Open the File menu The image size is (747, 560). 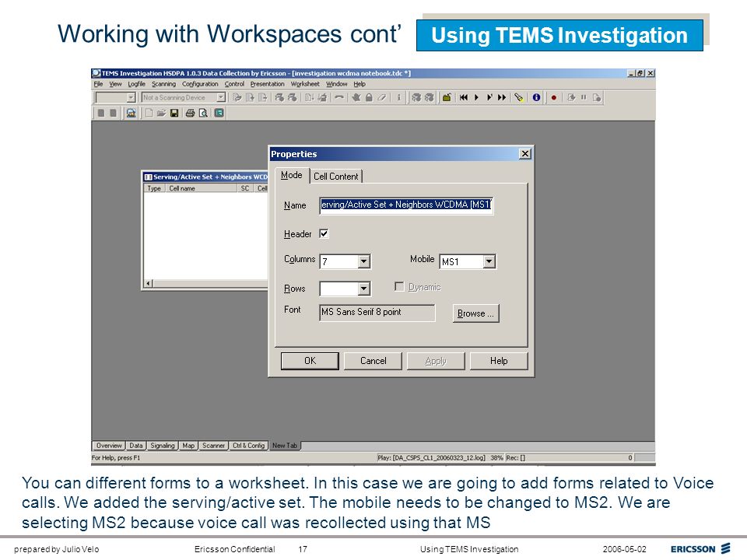[99, 84]
